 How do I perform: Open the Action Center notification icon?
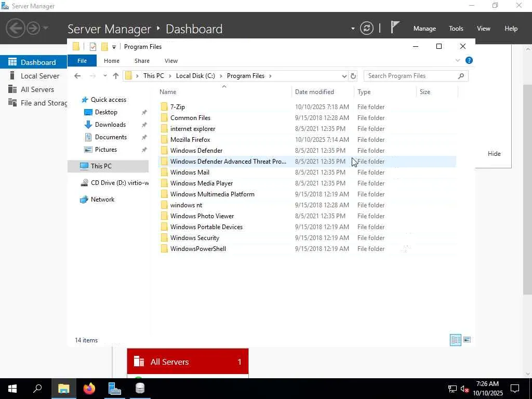pyautogui.click(x=515, y=389)
